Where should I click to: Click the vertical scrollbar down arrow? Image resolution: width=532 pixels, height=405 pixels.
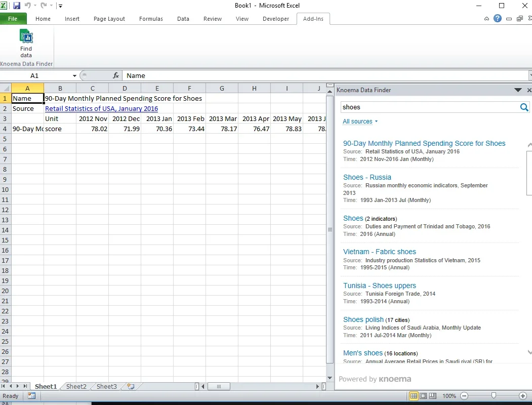pyautogui.click(x=330, y=378)
